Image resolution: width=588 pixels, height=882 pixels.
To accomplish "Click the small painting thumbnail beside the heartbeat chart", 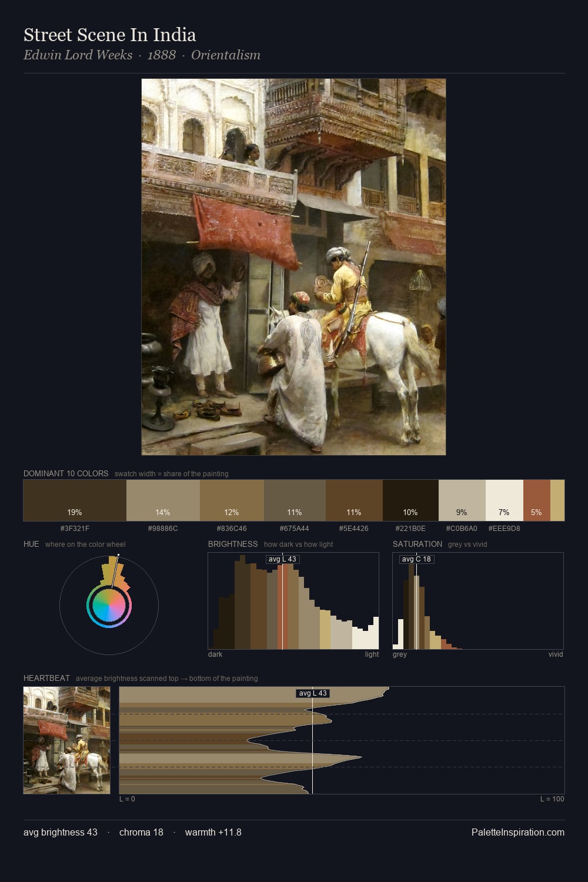I will (x=66, y=740).
